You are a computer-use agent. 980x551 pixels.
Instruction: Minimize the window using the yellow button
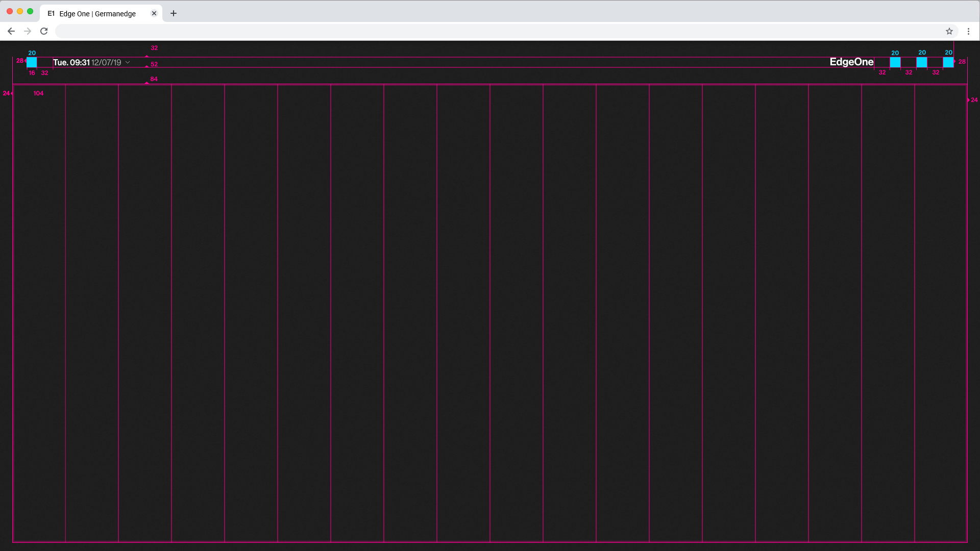click(x=20, y=11)
